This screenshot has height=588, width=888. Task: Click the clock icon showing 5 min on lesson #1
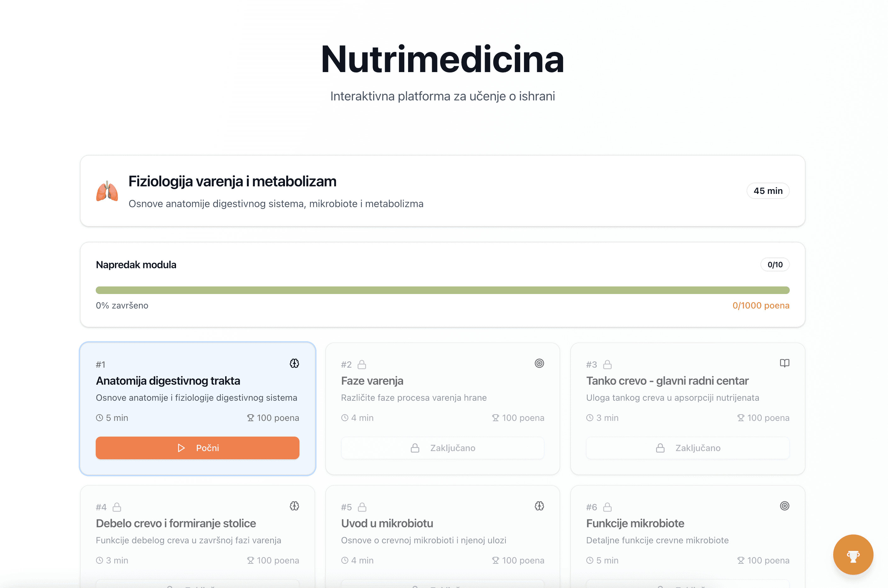pyautogui.click(x=99, y=417)
